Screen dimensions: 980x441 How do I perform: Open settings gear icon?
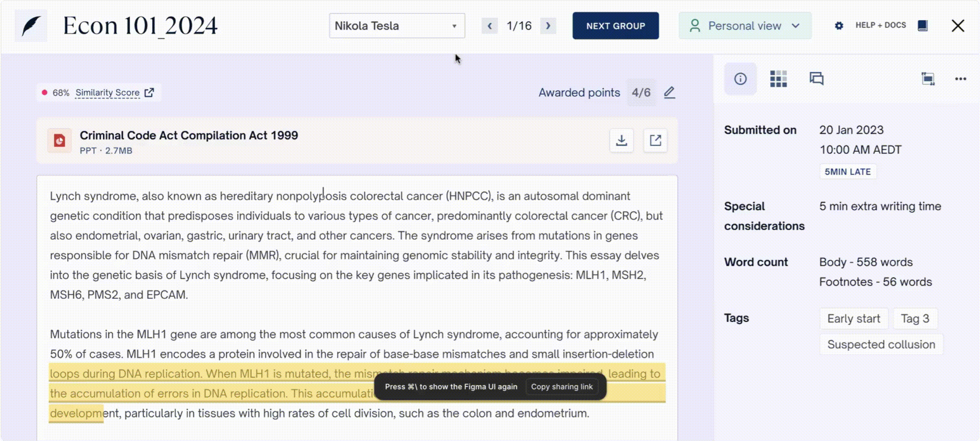click(839, 26)
